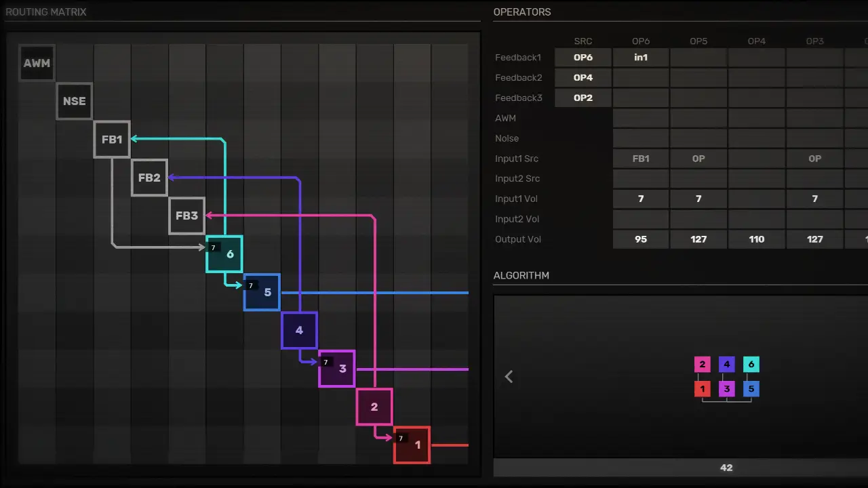Click blue operator 5 in routing matrix
Image resolution: width=868 pixels, height=488 pixels.
coord(262,292)
